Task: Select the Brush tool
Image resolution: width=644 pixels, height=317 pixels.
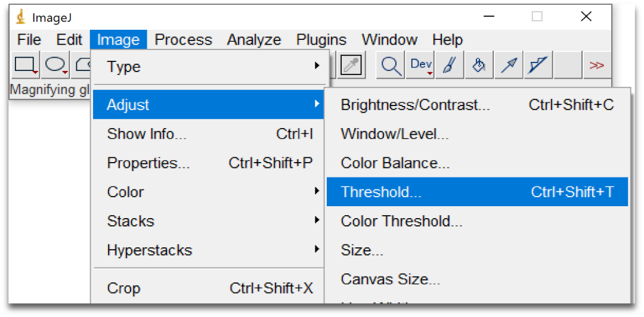Action: 450,66
